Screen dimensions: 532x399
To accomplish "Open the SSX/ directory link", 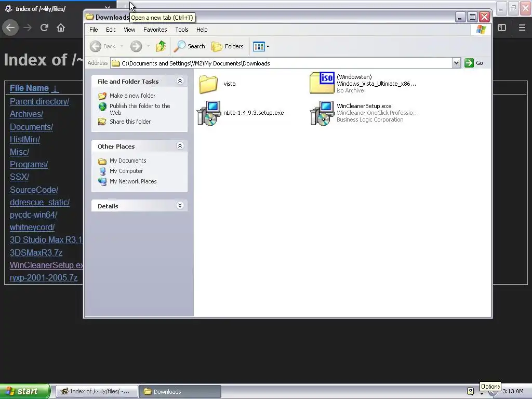I will (x=19, y=177).
